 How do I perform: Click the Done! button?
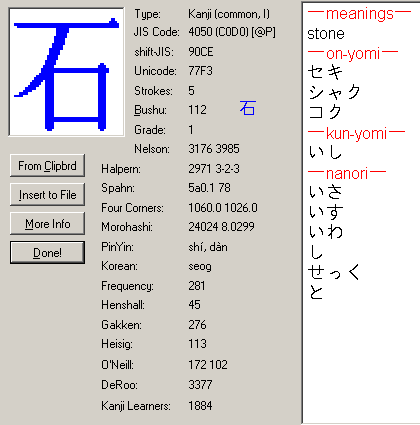click(47, 253)
